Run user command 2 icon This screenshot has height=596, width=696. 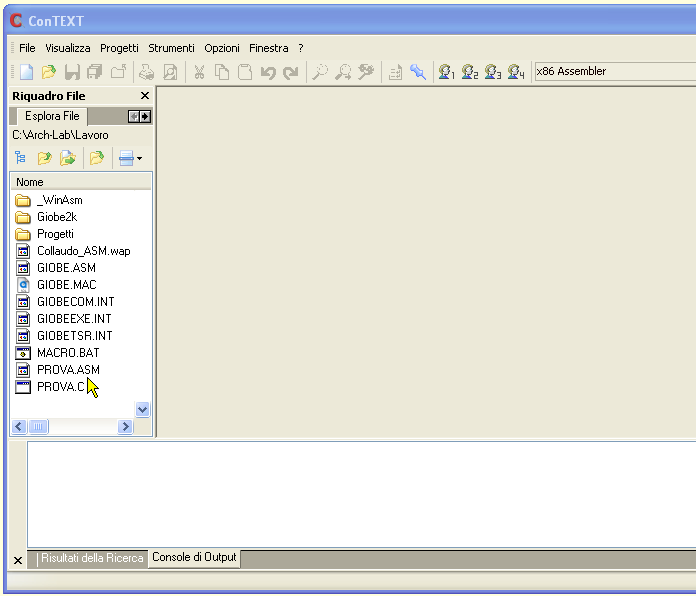tap(470, 72)
